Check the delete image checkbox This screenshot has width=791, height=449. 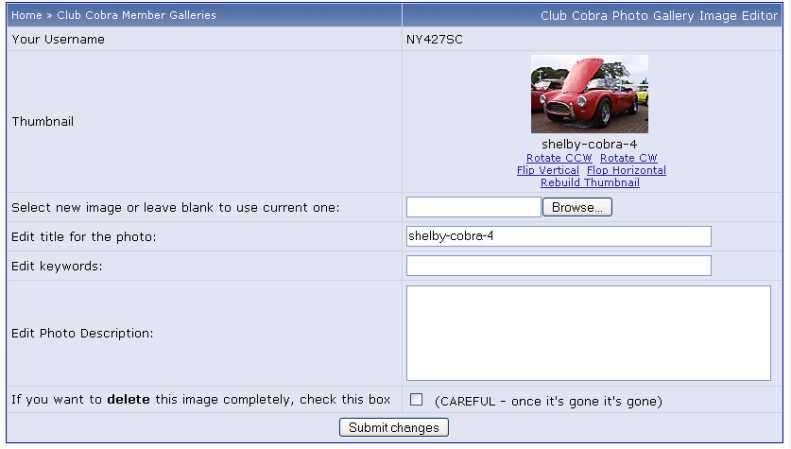click(x=417, y=400)
